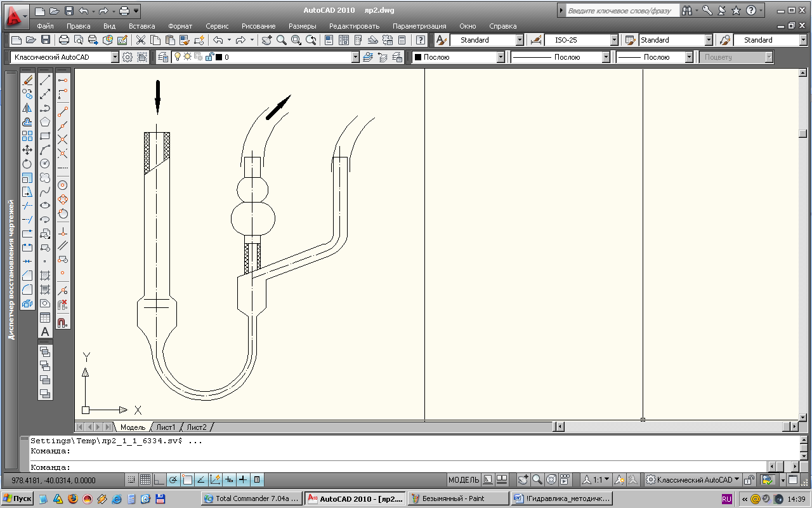The image size is (812, 508).
Task: Expand the layer 0 dropdown list
Action: [355, 57]
